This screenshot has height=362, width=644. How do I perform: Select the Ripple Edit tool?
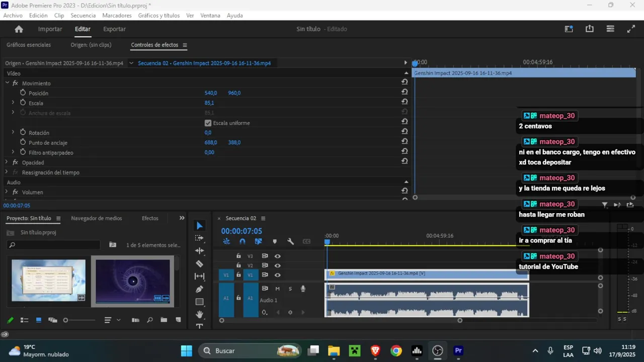click(200, 251)
